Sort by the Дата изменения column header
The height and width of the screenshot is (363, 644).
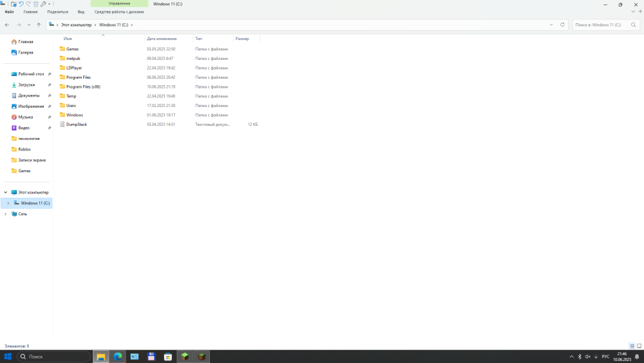coord(162,39)
